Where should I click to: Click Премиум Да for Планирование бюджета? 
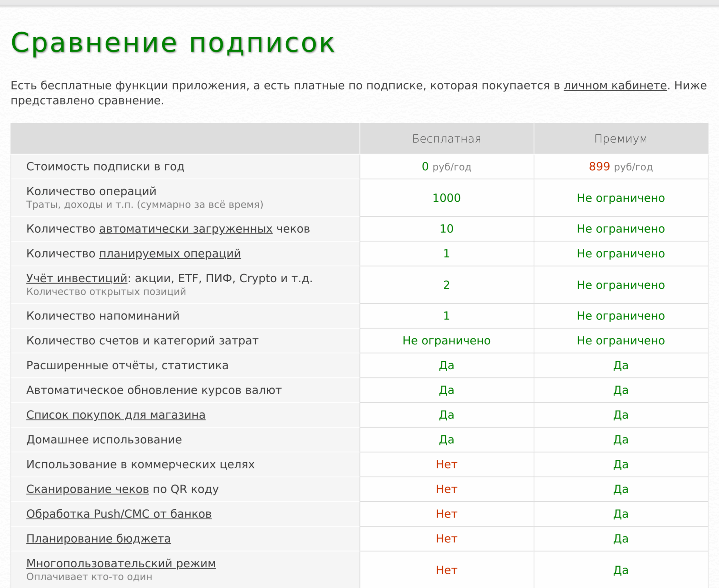(621, 539)
